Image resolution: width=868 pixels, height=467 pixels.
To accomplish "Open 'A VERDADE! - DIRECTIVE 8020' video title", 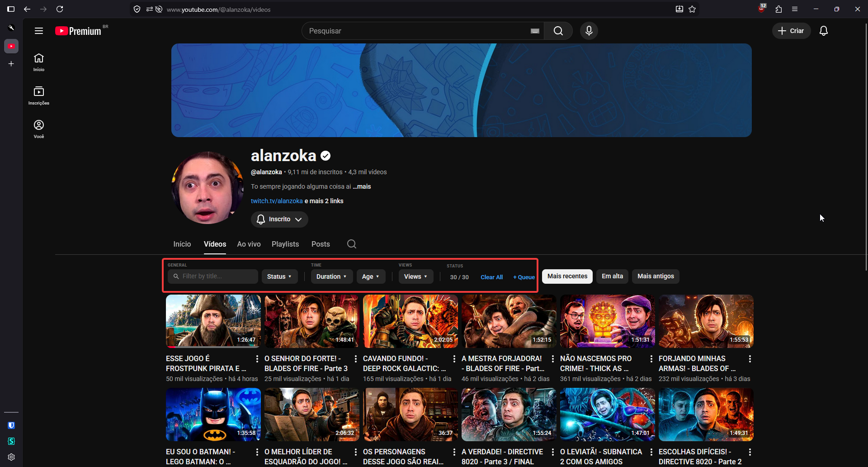I will click(502, 457).
